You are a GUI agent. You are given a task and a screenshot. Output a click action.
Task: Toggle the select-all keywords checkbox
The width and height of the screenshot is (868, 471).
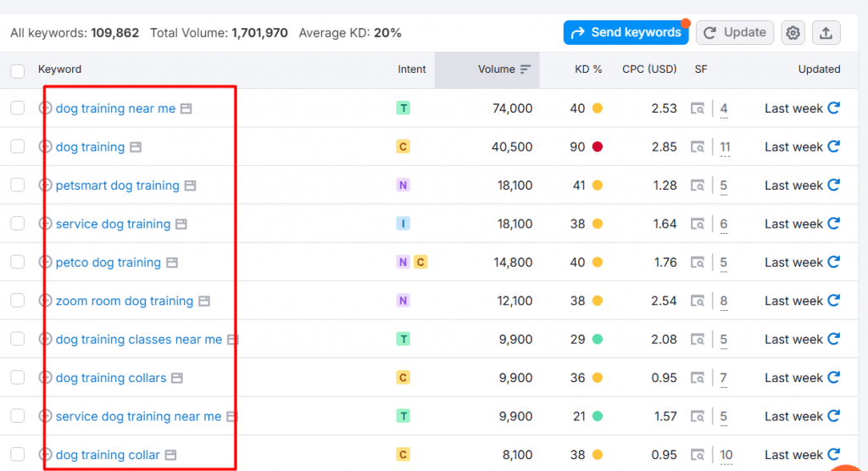pyautogui.click(x=18, y=71)
